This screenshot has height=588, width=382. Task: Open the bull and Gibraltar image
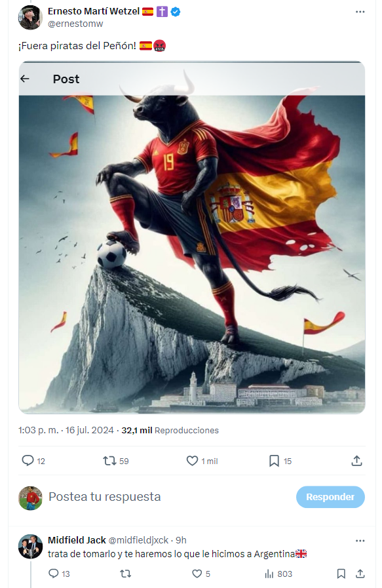click(x=192, y=238)
